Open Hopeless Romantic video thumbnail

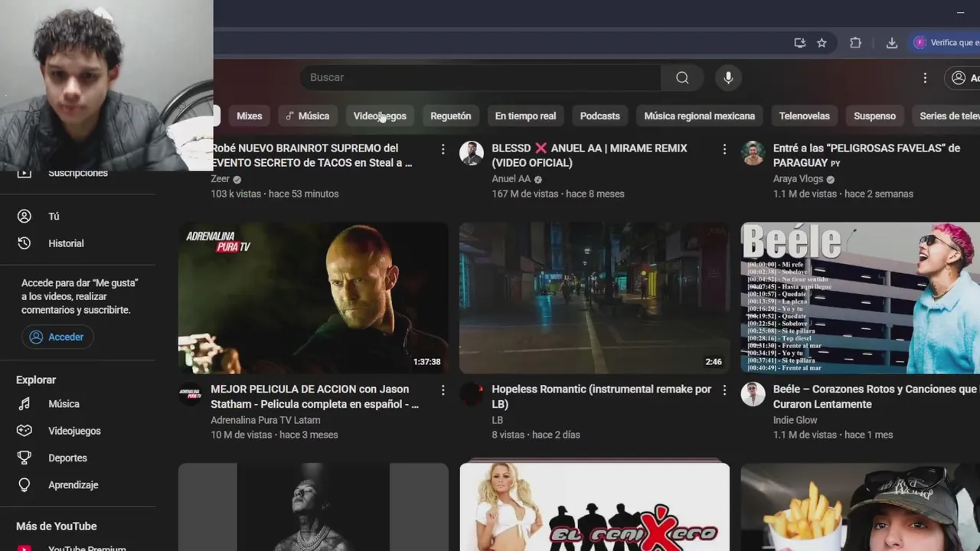click(x=594, y=298)
